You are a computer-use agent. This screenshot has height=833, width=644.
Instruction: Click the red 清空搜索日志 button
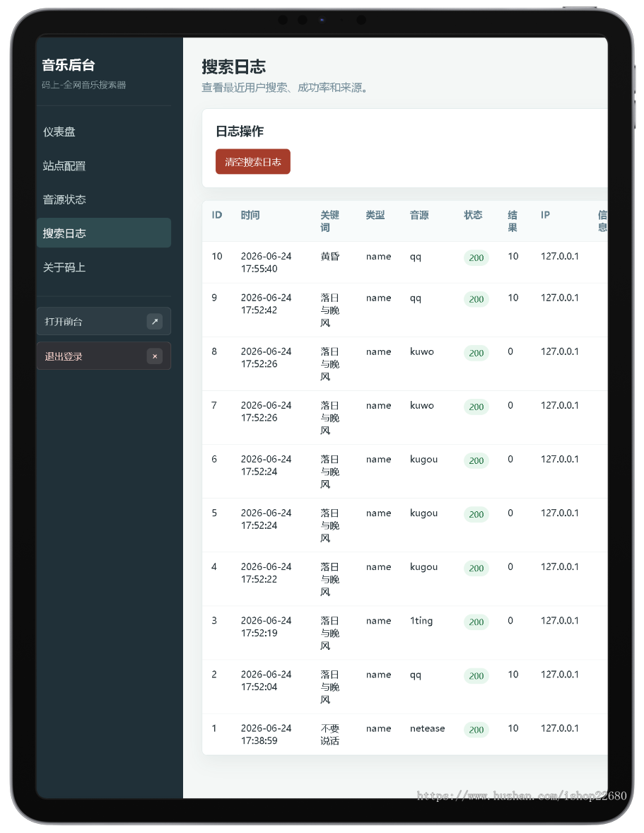(252, 161)
